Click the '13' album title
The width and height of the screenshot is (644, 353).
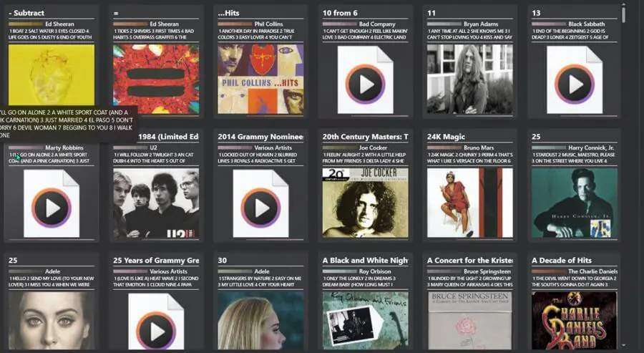(536, 13)
